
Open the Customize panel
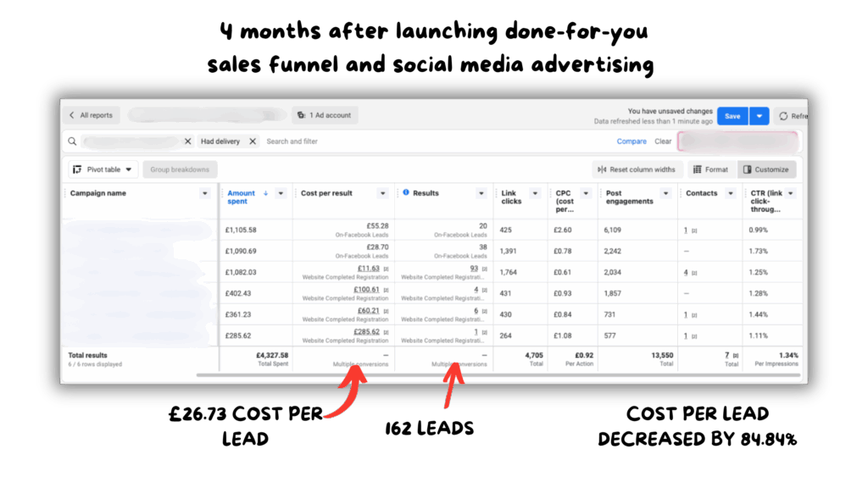(766, 169)
